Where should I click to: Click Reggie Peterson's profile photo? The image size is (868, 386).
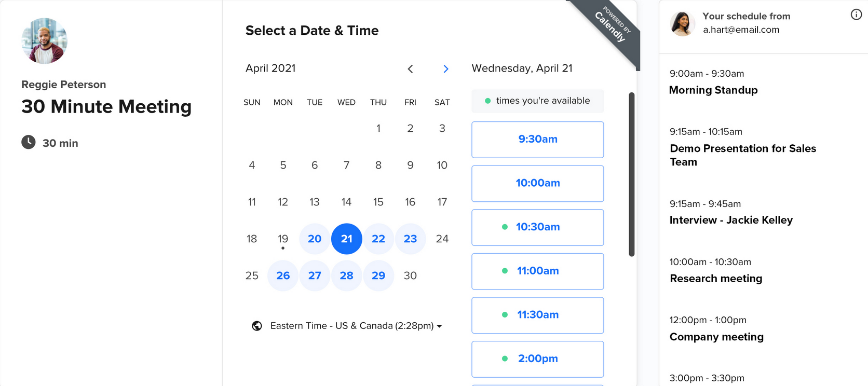click(x=45, y=41)
